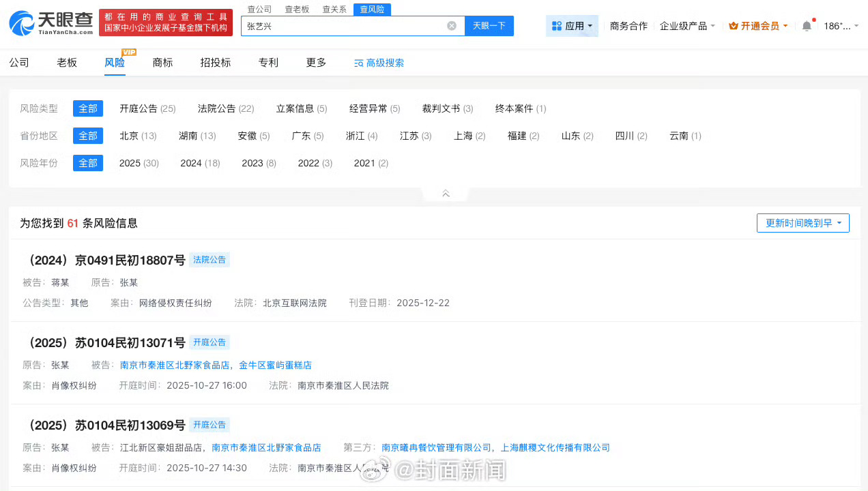Collapse the filter panel with the chevron
Image resolution: width=868 pixels, height=491 pixels.
click(445, 193)
